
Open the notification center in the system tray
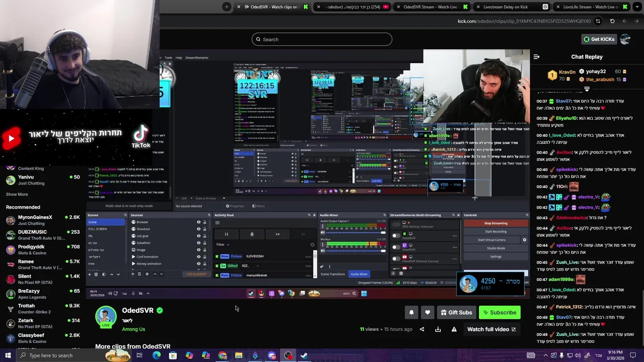633,355
